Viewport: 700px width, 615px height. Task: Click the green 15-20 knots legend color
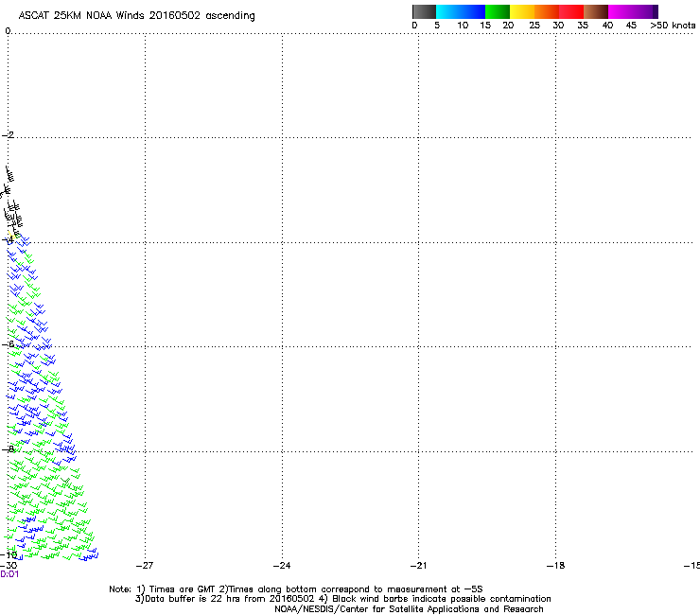tap(498, 11)
